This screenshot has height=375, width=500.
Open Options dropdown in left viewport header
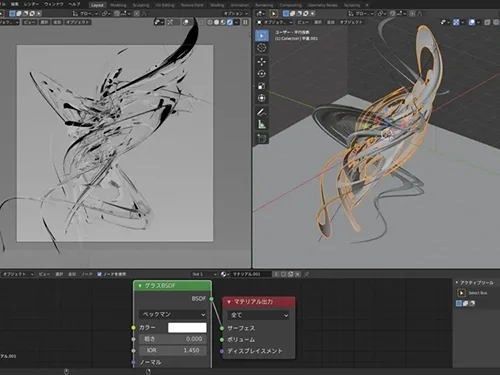click(x=236, y=14)
